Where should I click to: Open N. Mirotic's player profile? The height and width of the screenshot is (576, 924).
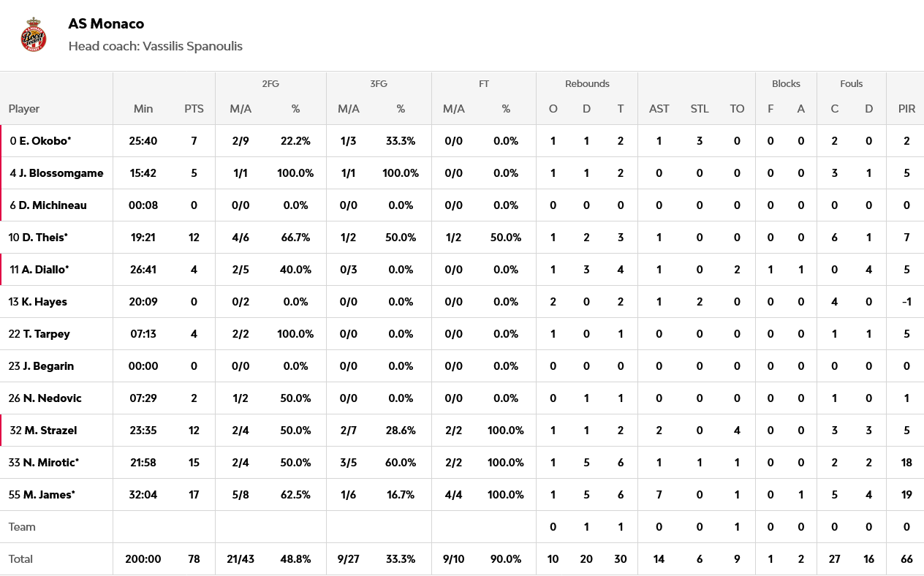[x=50, y=463]
